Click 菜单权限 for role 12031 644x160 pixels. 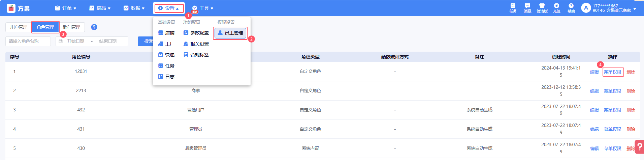tap(612, 72)
